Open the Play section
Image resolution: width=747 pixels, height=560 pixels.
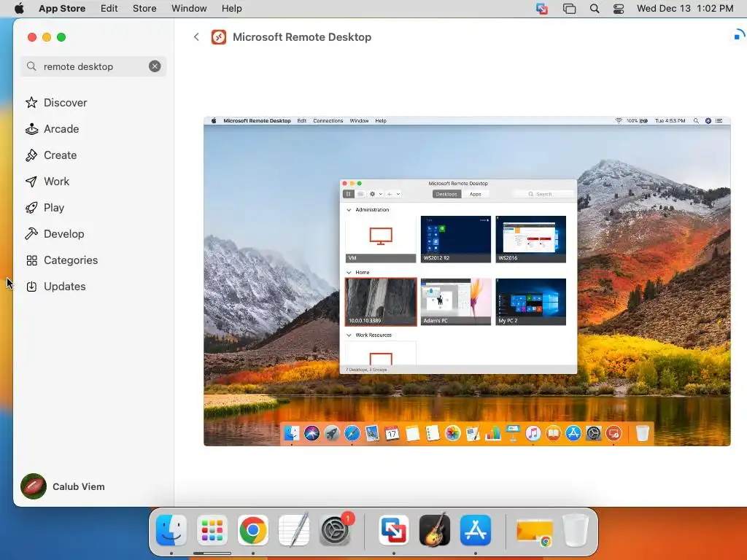[x=44, y=207]
